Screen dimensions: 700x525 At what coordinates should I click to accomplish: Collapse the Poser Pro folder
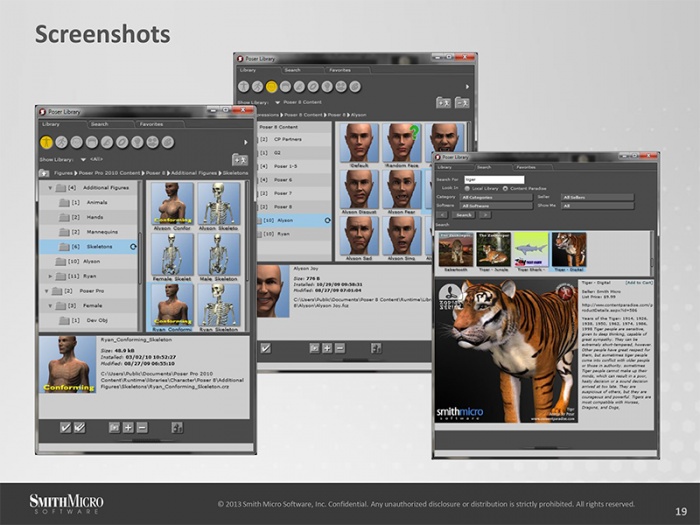[x=46, y=291]
